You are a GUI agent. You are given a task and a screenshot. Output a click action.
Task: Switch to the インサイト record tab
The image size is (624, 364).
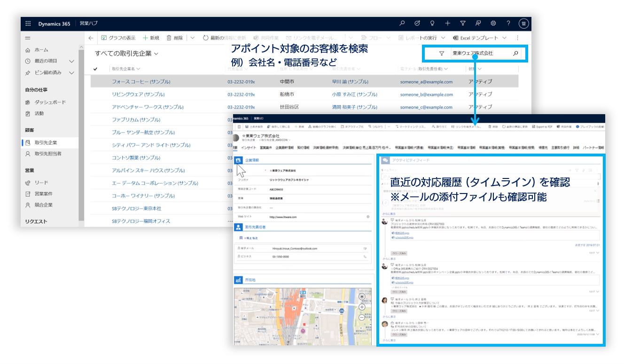[249, 147]
